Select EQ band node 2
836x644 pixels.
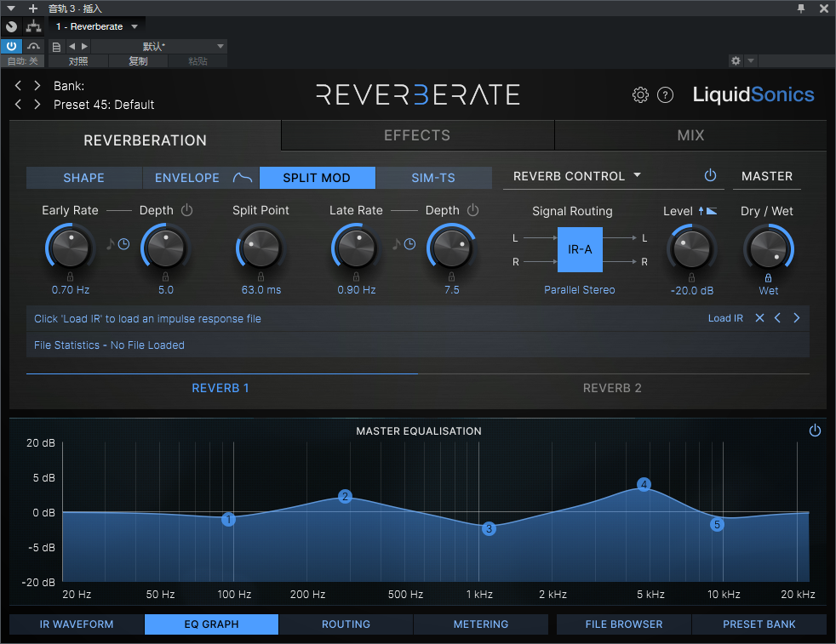coord(345,497)
